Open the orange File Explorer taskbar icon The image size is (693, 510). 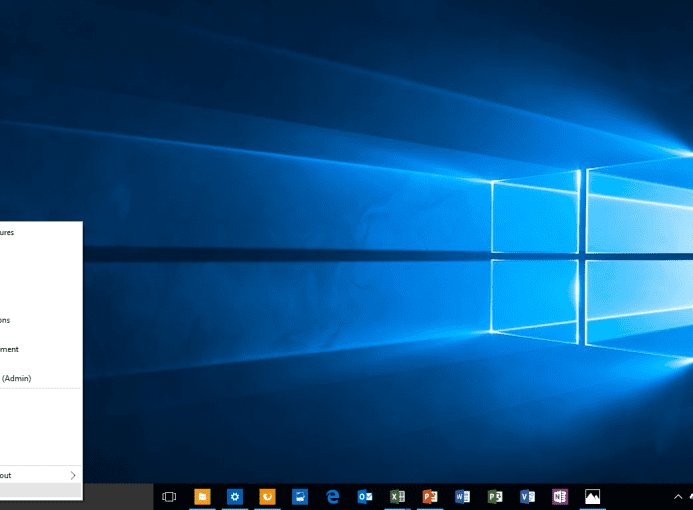point(202,497)
